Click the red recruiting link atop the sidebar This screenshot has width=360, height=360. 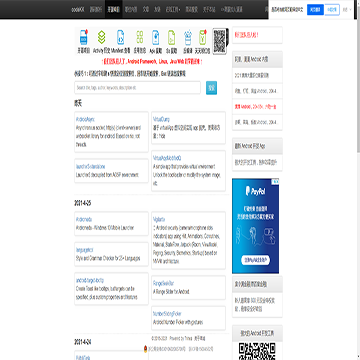[247, 35]
